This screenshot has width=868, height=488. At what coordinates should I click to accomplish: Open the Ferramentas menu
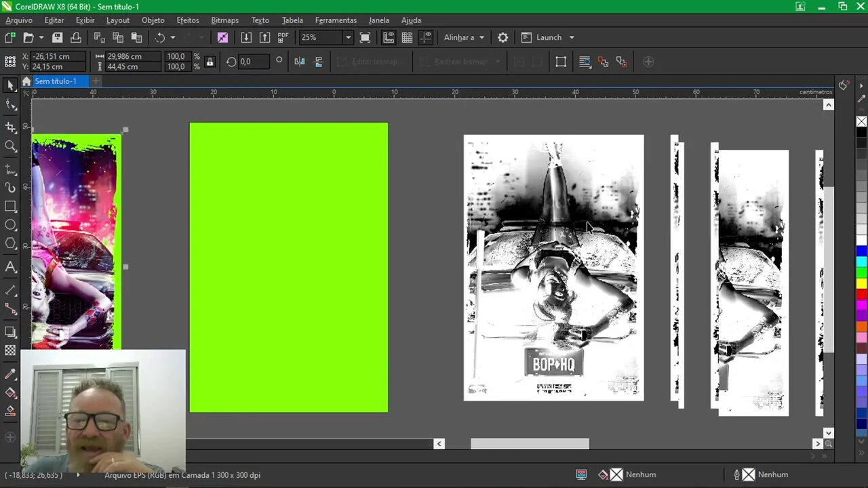click(x=336, y=20)
